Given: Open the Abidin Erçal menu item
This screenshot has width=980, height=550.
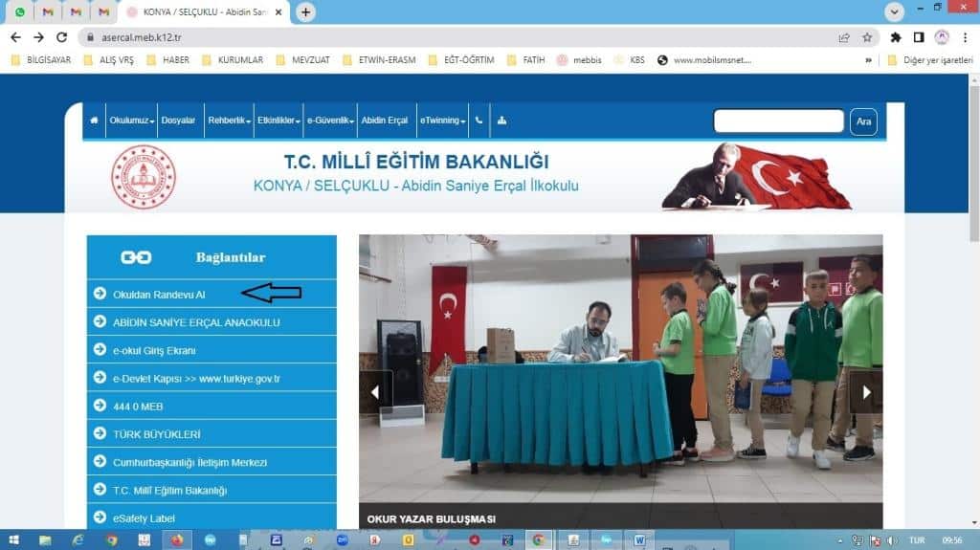Looking at the screenshot, I should click(x=384, y=121).
